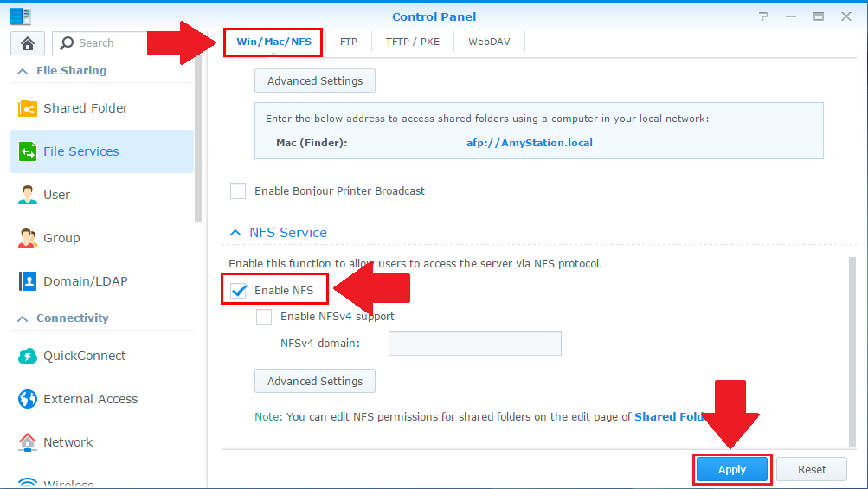
Task: Enable Bonjour Printer Broadcast checkbox
Action: 238,191
